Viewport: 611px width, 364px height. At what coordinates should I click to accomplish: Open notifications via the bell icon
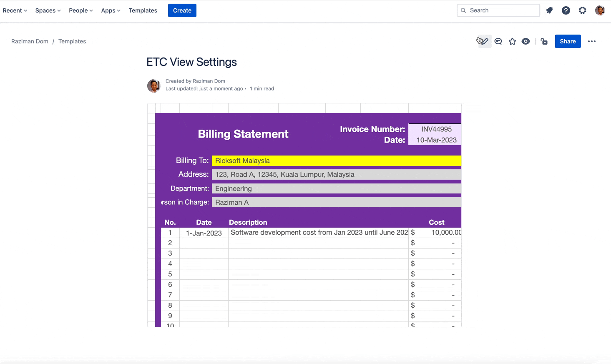pyautogui.click(x=549, y=10)
